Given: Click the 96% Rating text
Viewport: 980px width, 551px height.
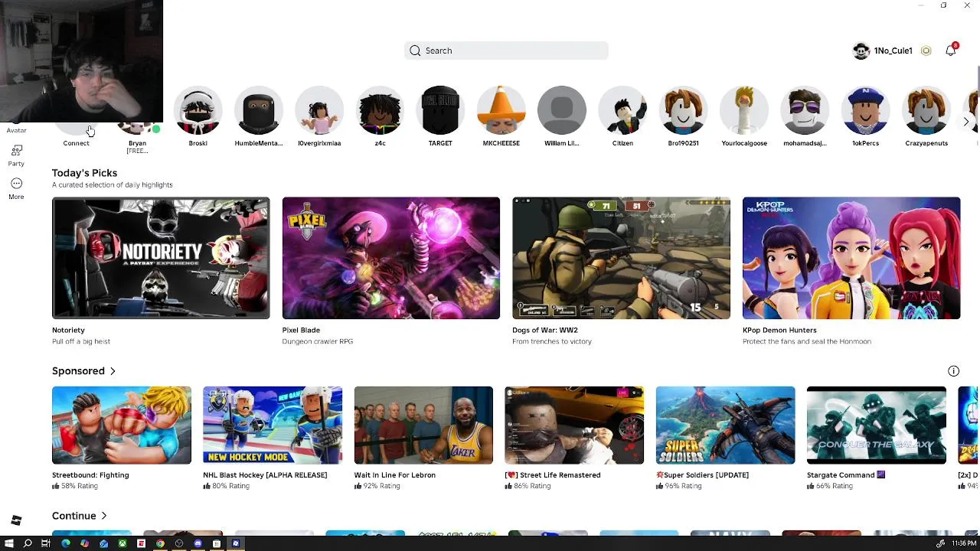Looking at the screenshot, I should [x=683, y=486].
